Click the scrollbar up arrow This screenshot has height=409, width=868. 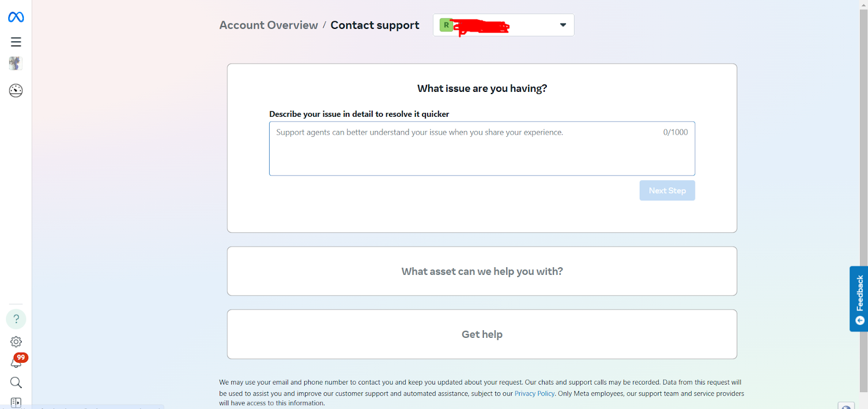pyautogui.click(x=864, y=4)
